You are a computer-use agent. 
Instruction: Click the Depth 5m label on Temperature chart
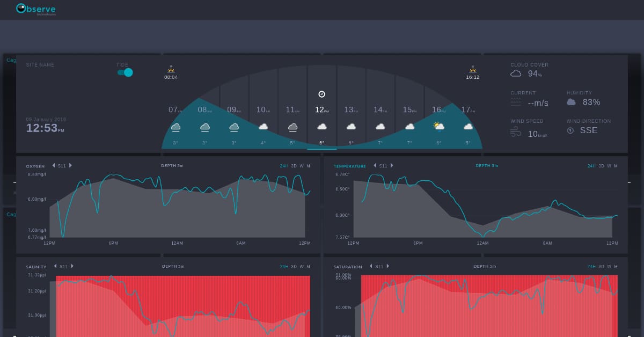487,166
